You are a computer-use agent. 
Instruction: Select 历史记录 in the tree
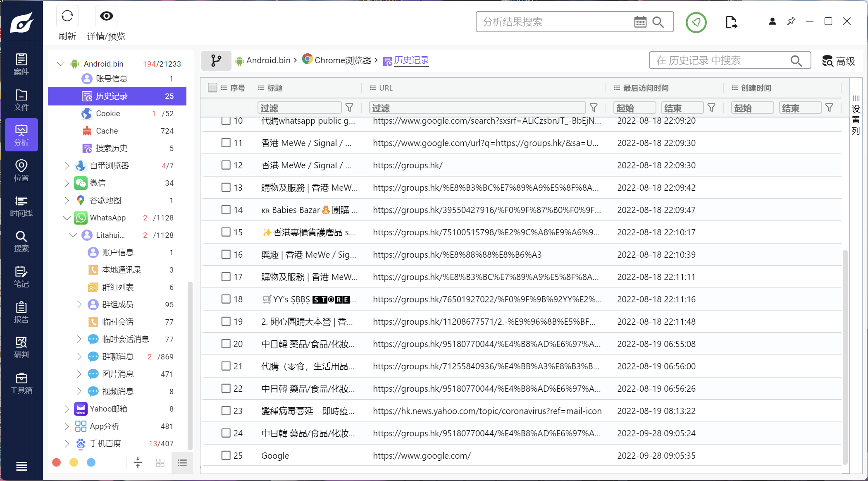(x=117, y=96)
